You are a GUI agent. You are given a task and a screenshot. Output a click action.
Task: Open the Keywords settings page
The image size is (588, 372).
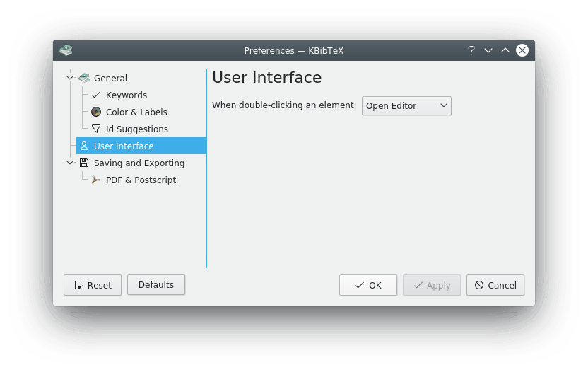(x=127, y=95)
